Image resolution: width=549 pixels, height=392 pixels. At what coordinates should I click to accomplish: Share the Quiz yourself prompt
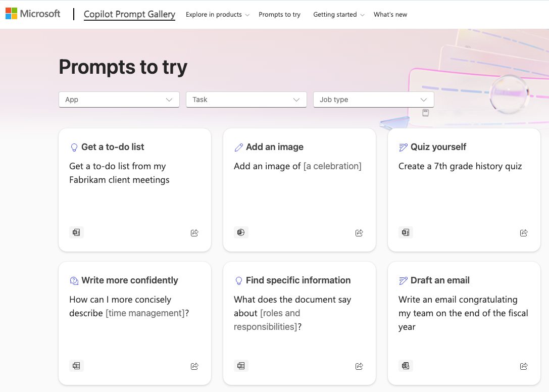(524, 232)
